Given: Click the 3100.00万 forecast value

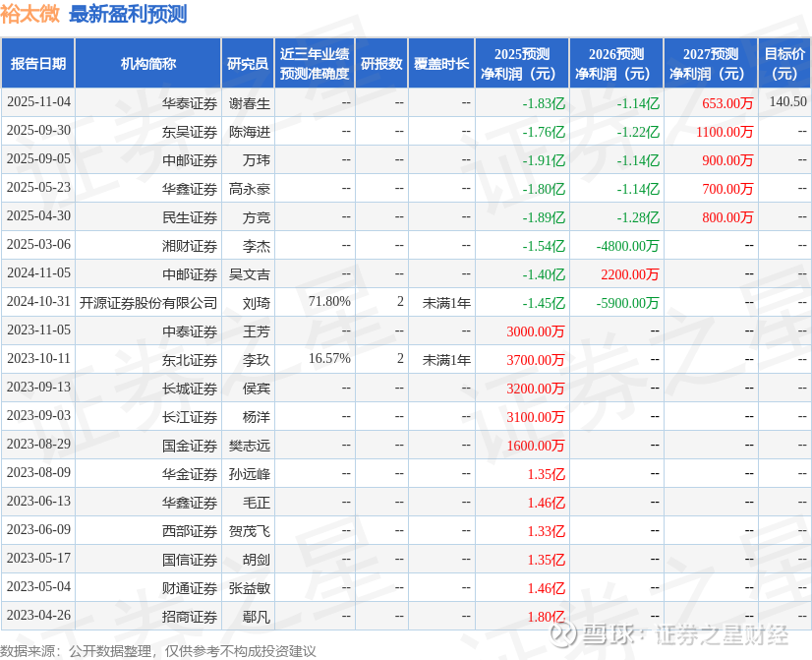Looking at the screenshot, I should (x=536, y=417).
